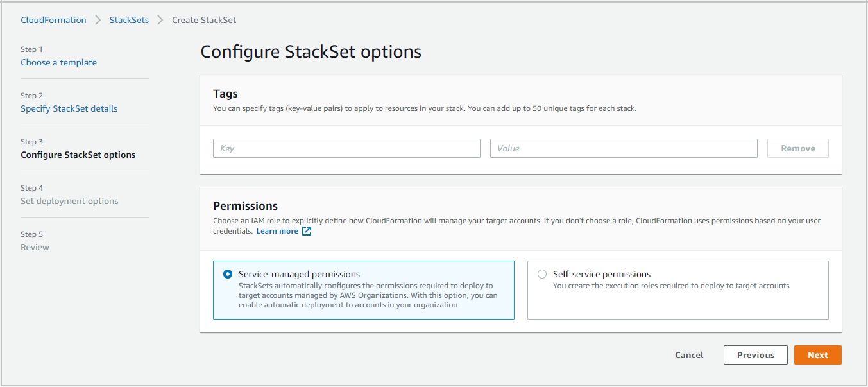Click Cancel to abort StackSet creation
This screenshot has width=868, height=387.
tap(688, 354)
